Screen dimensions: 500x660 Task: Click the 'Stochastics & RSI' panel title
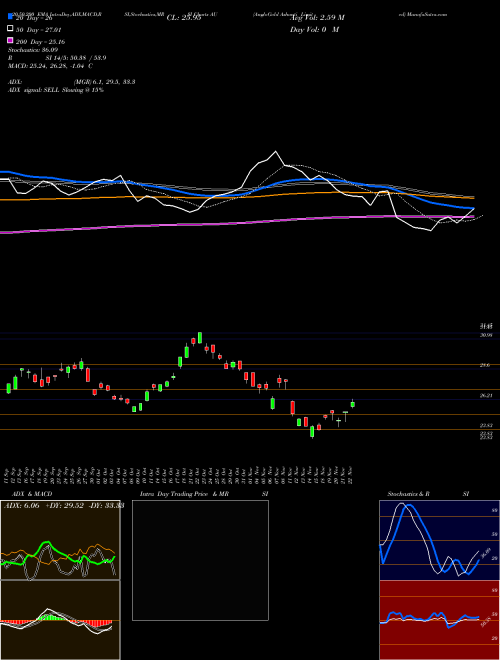click(x=428, y=494)
